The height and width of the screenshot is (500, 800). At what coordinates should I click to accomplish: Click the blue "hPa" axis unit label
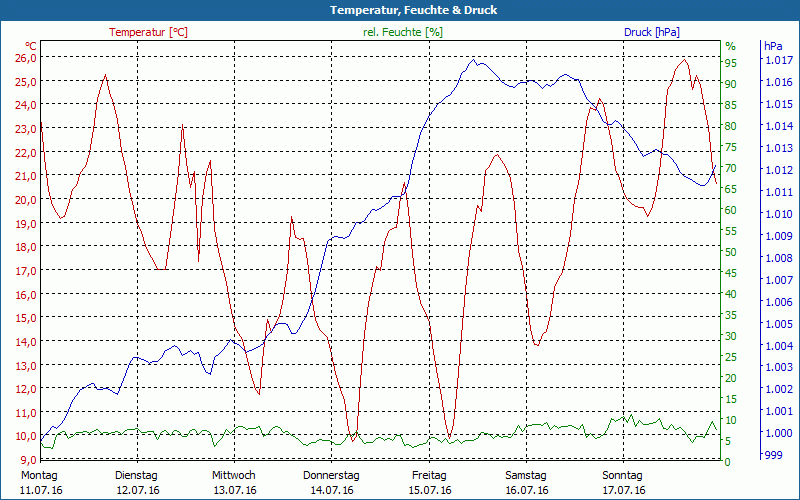click(x=773, y=46)
